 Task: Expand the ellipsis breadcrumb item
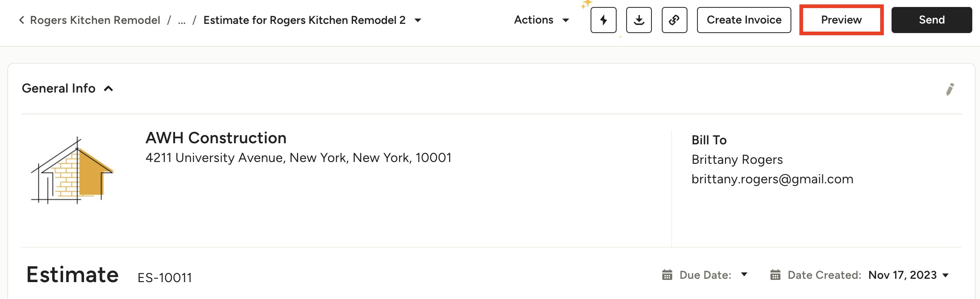(182, 21)
